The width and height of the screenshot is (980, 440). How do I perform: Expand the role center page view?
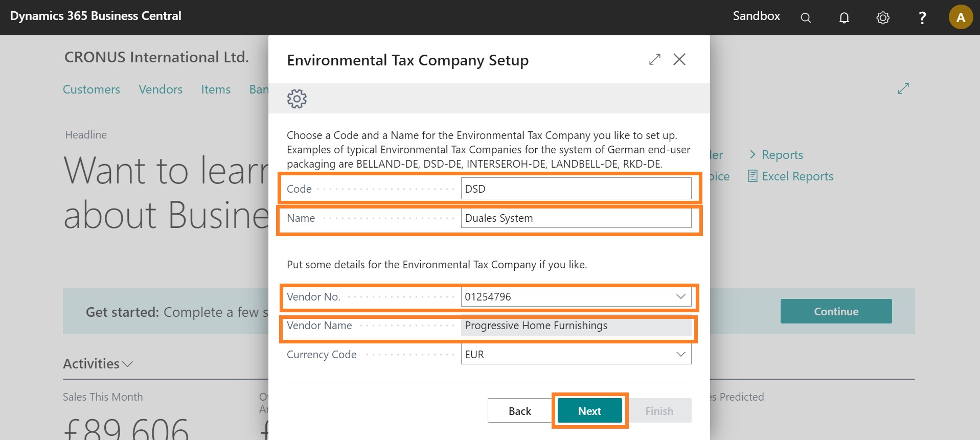pyautogui.click(x=903, y=88)
